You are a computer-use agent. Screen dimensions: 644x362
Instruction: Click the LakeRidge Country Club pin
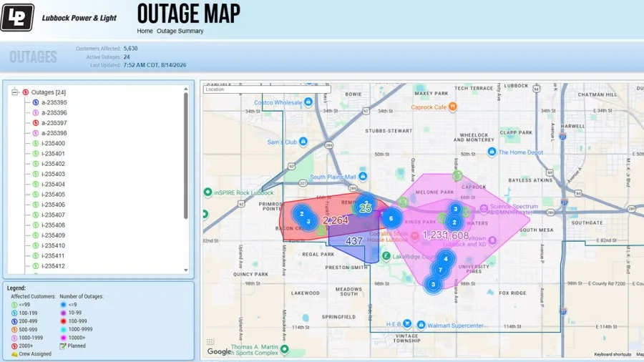386,256
